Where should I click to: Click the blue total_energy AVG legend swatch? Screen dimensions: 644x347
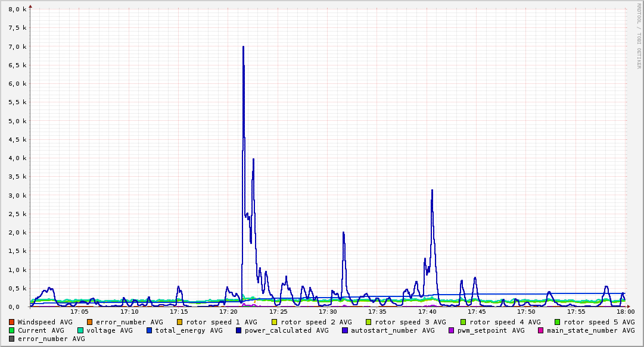pos(149,330)
